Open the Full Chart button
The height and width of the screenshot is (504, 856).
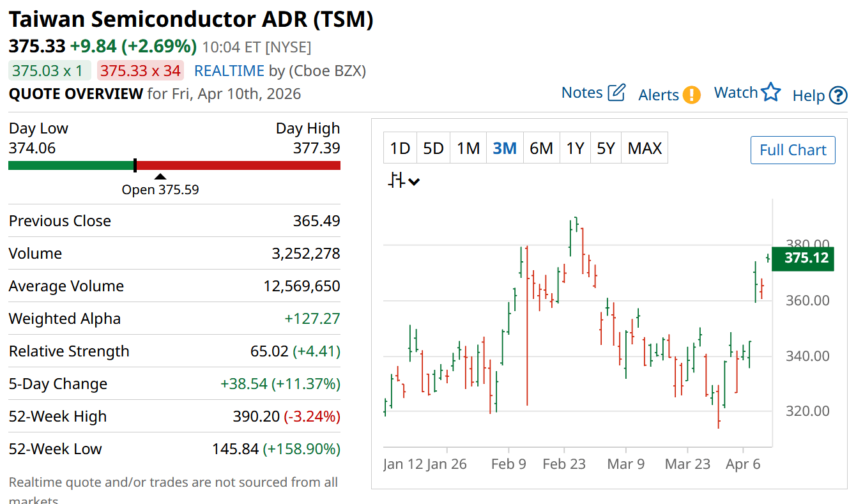[793, 150]
